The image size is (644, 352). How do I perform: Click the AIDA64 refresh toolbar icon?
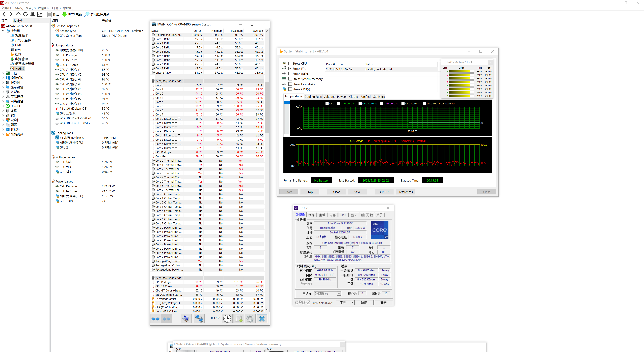25,14
